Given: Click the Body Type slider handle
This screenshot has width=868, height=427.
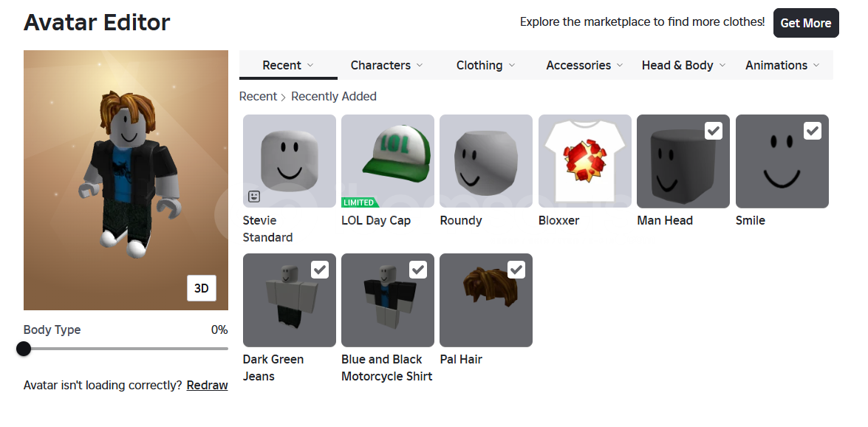Looking at the screenshot, I should coord(24,349).
